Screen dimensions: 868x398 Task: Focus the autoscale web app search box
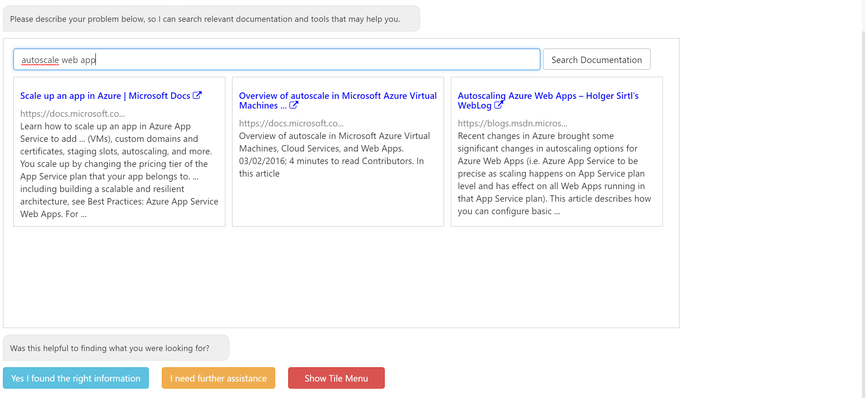276,59
